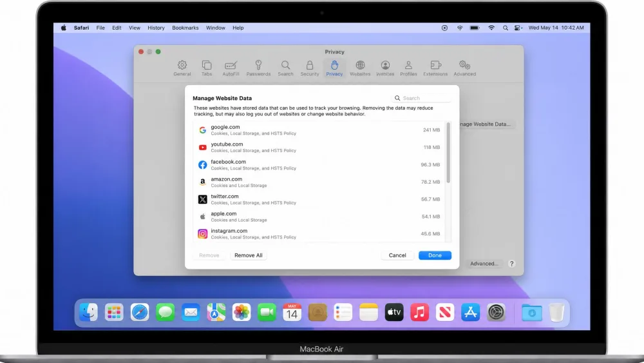
Task: Click the Manage Website Data... button behind dialog
Action: click(x=487, y=124)
